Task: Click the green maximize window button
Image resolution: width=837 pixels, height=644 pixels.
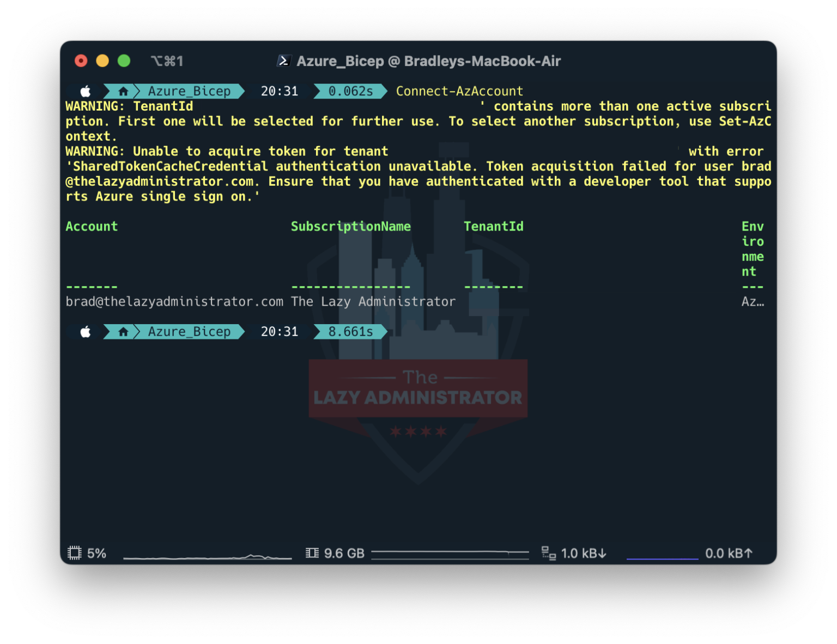Action: 124,61
